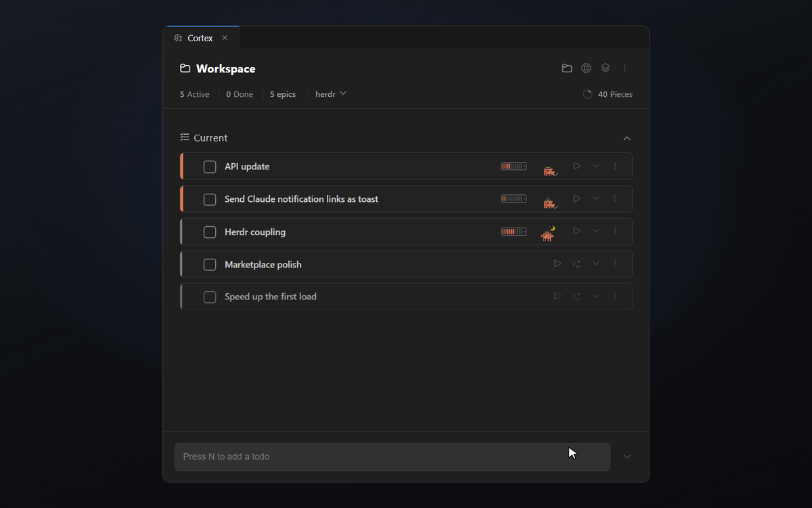Select Speed up the first load title
Viewport: 812px width, 508px height.
point(271,297)
